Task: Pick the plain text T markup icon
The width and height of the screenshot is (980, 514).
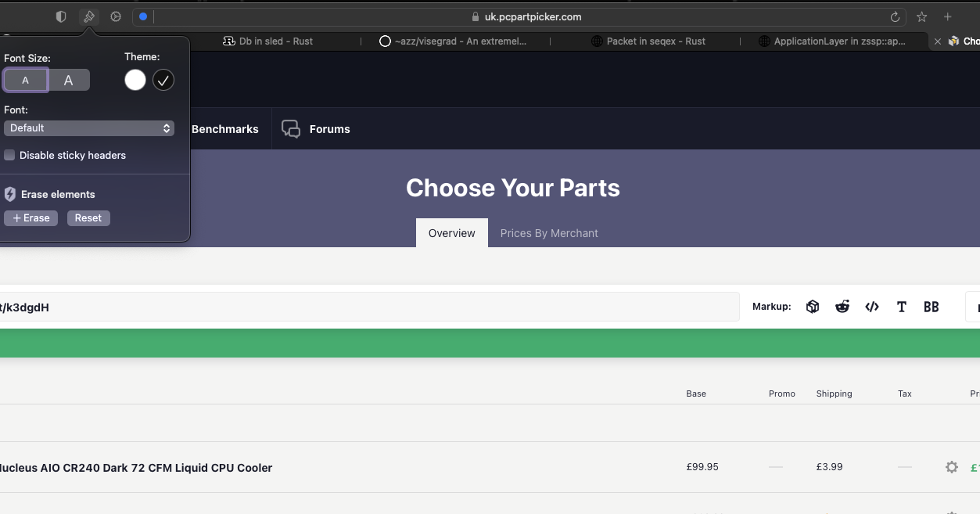Action: [902, 307]
